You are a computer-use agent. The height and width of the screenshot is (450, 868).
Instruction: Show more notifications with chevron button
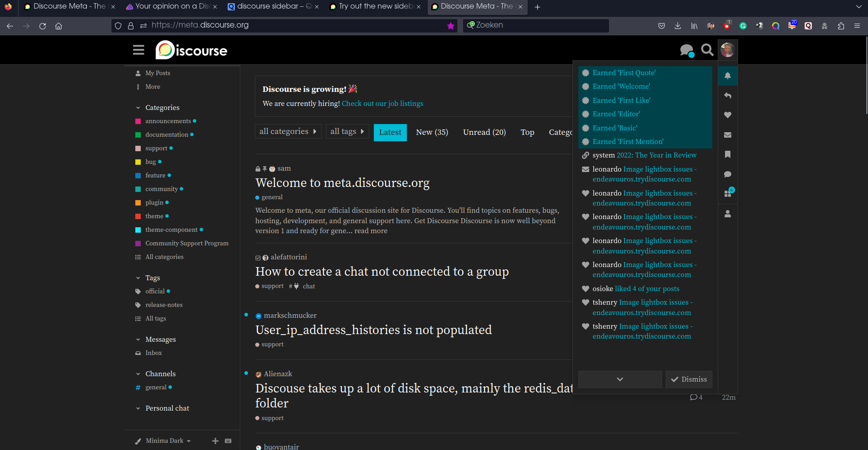click(620, 379)
